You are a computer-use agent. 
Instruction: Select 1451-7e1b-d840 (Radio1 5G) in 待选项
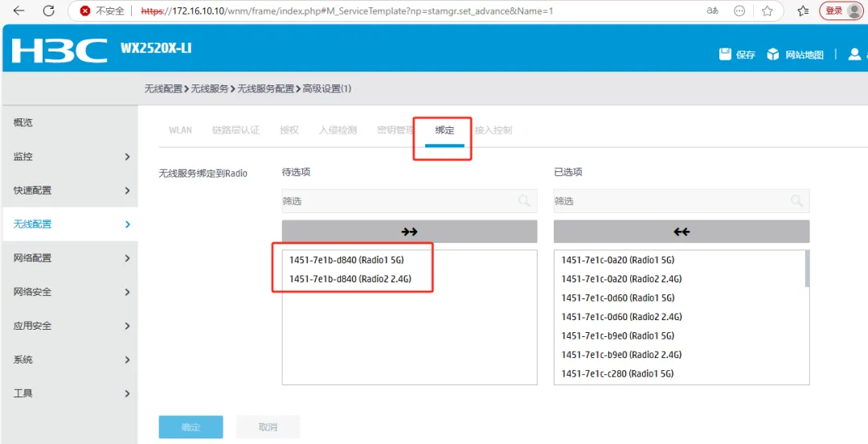point(346,260)
